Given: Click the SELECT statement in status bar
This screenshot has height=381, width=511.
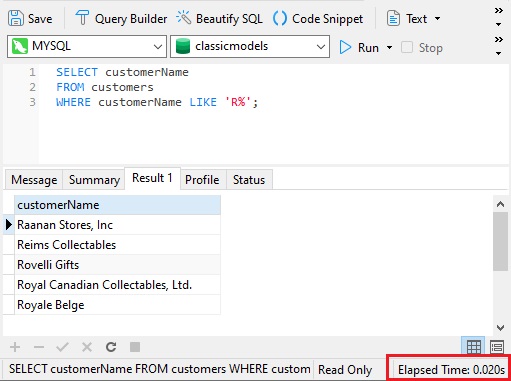Looking at the screenshot, I should [159, 369].
